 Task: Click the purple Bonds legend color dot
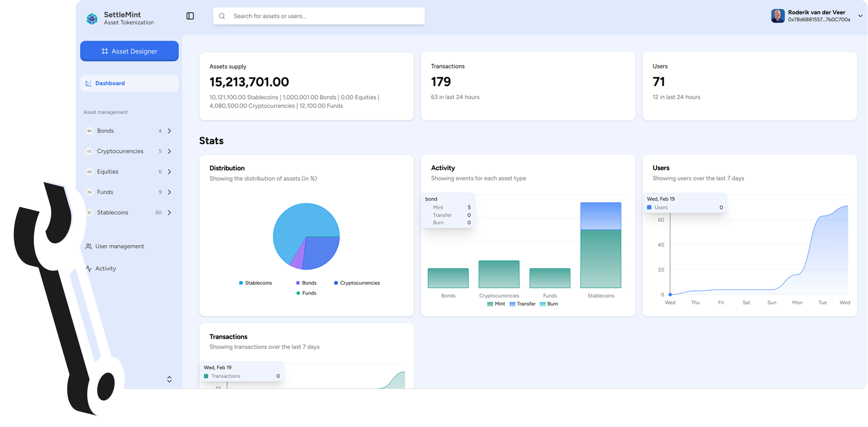pos(297,283)
